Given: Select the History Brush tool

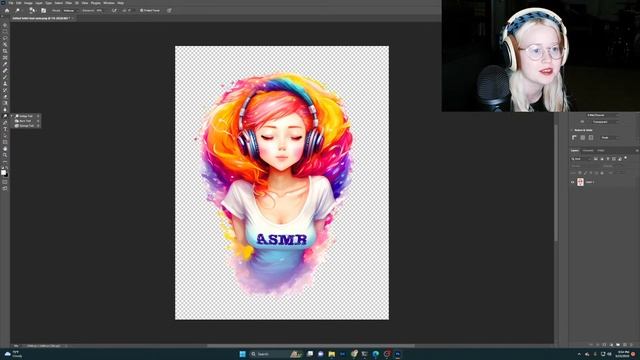Looking at the screenshot, I should (x=5, y=90).
